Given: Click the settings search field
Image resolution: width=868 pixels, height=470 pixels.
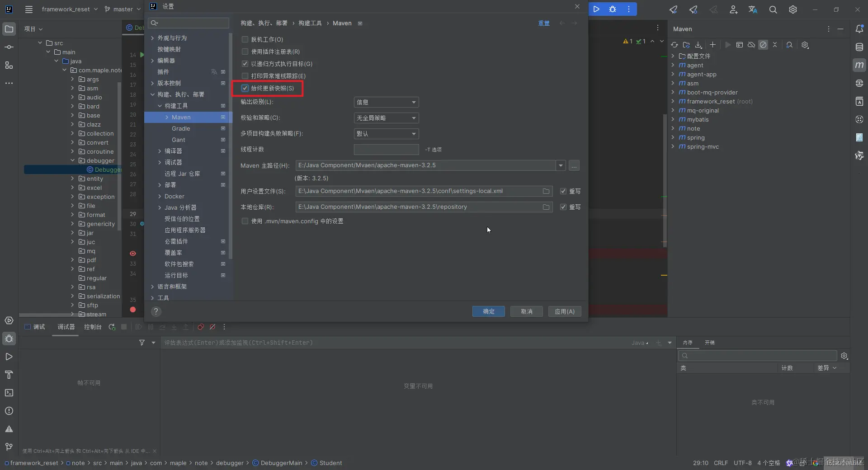Looking at the screenshot, I should coord(189,23).
